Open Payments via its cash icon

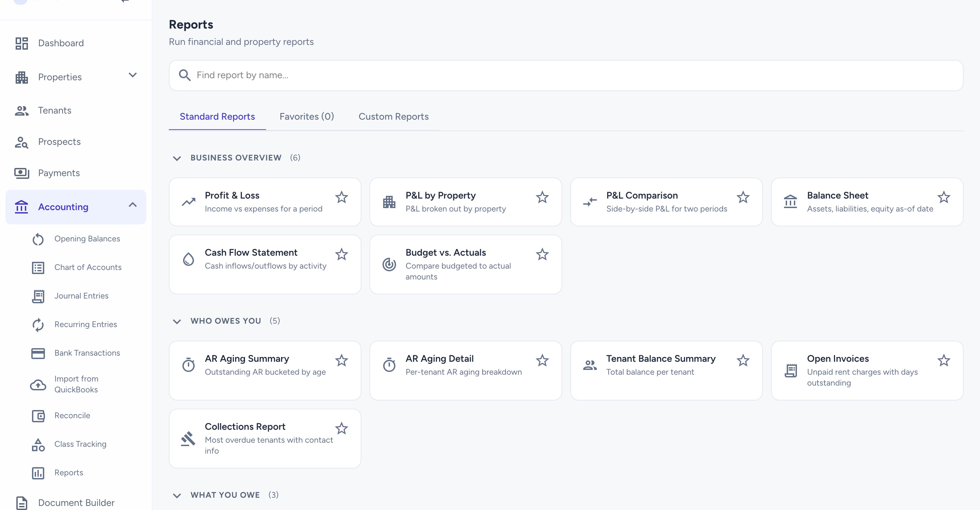[22, 173]
